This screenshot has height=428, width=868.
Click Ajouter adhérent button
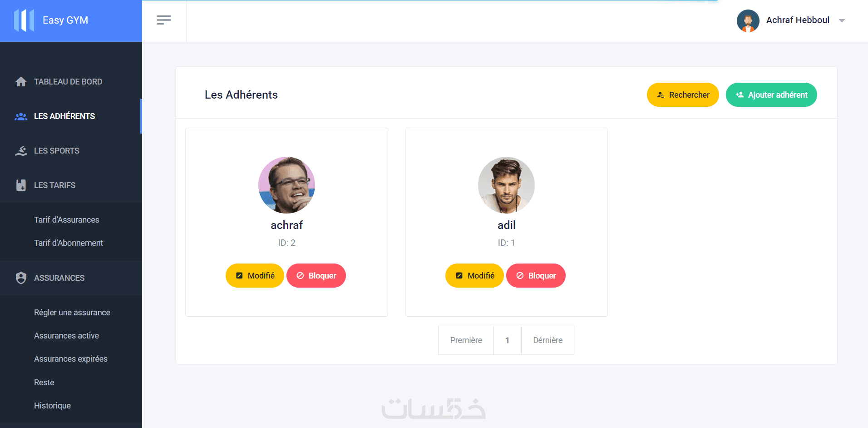click(x=771, y=95)
